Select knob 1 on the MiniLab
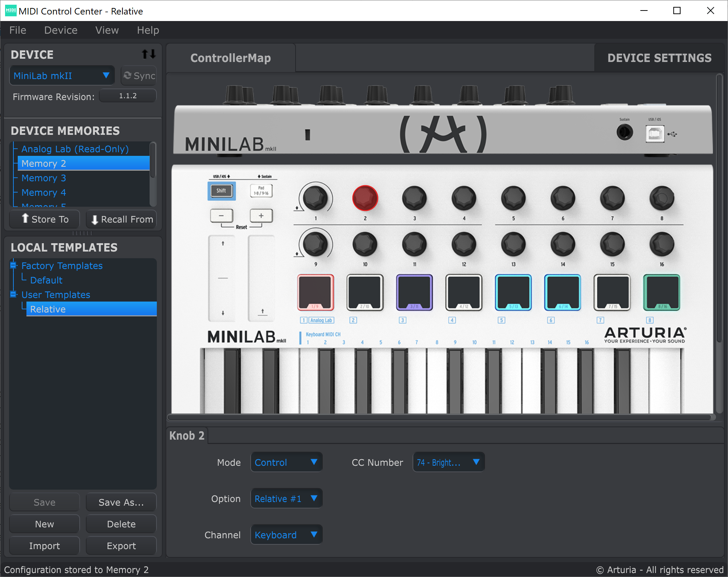Viewport: 728px width, 577px height. [x=315, y=198]
